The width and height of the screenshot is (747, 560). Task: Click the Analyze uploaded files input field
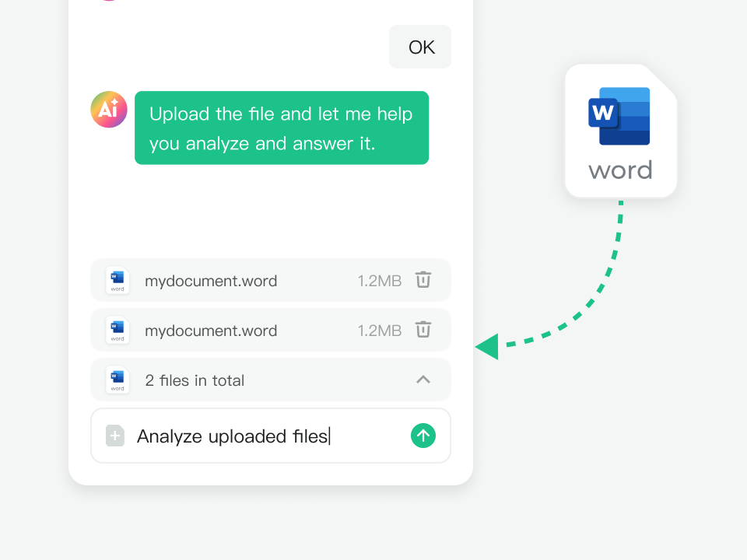coord(271,436)
